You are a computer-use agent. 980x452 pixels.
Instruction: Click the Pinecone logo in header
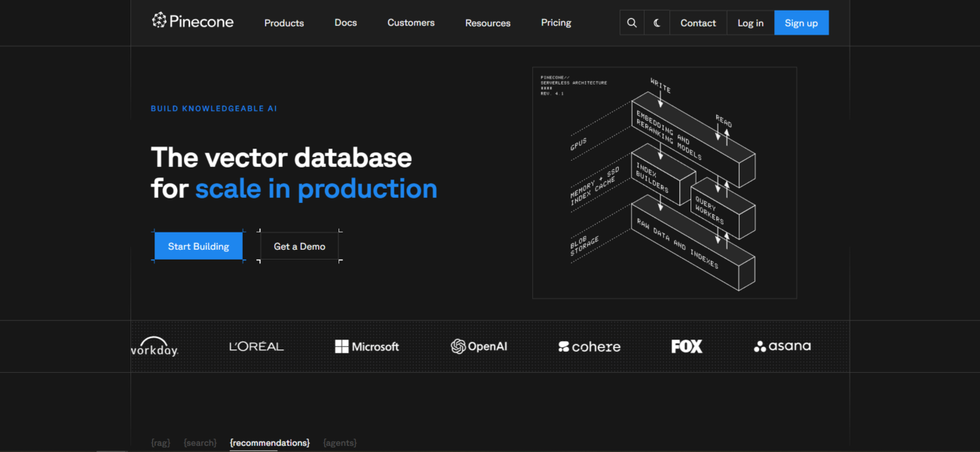192,22
